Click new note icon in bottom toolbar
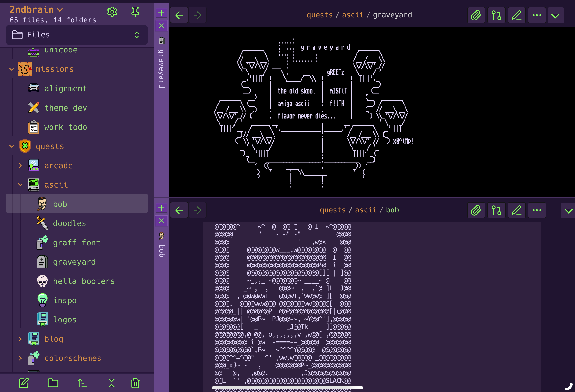 (24, 383)
